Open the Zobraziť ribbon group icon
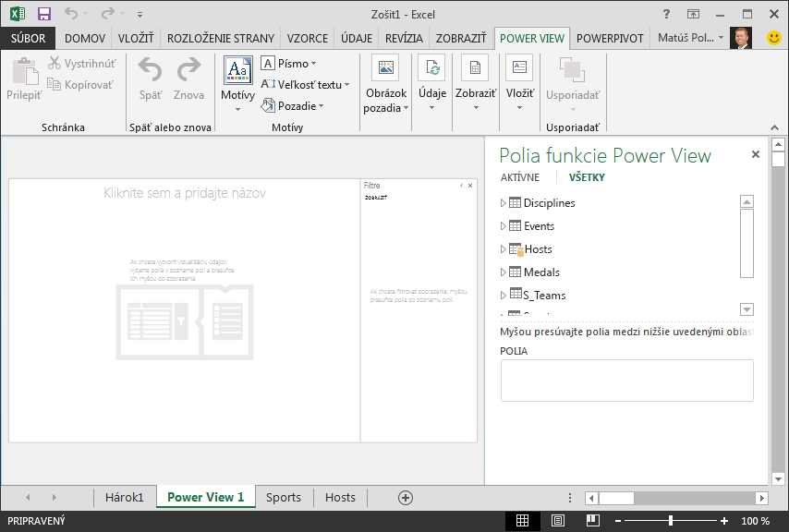789x532 pixels. (x=475, y=67)
